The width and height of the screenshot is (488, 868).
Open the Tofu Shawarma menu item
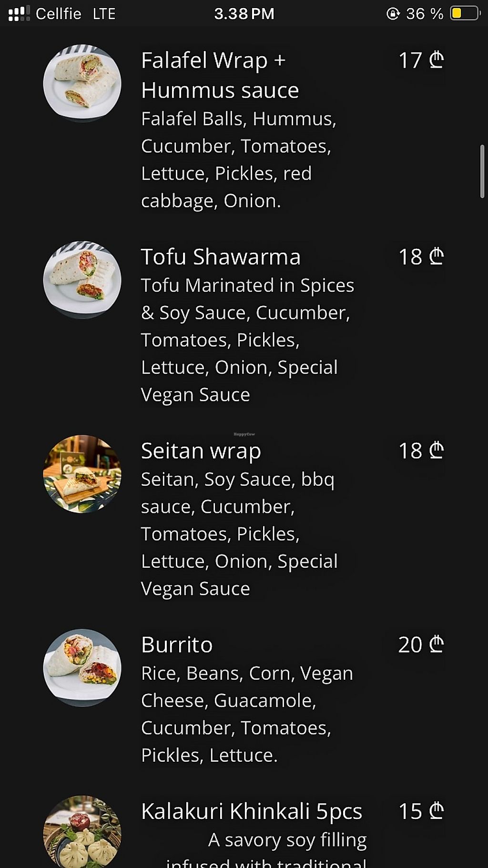221,257
